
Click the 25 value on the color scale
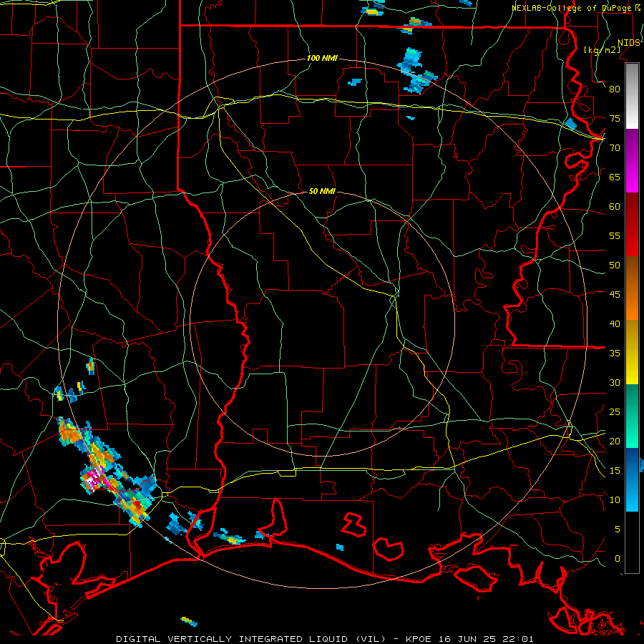(x=615, y=412)
